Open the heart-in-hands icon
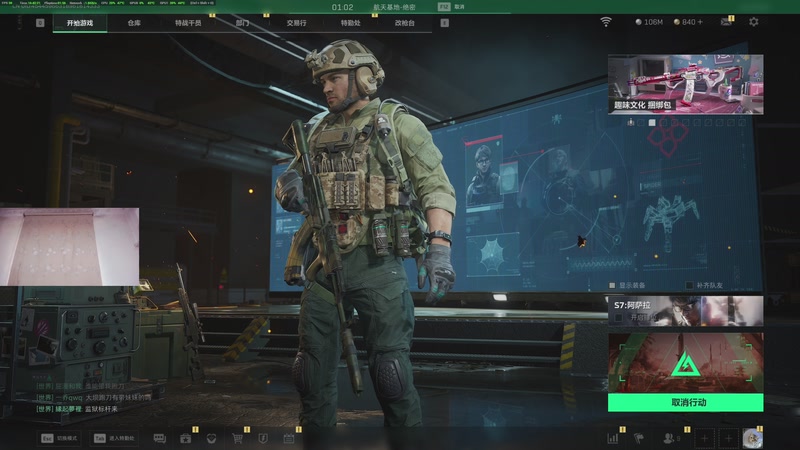 click(x=211, y=438)
